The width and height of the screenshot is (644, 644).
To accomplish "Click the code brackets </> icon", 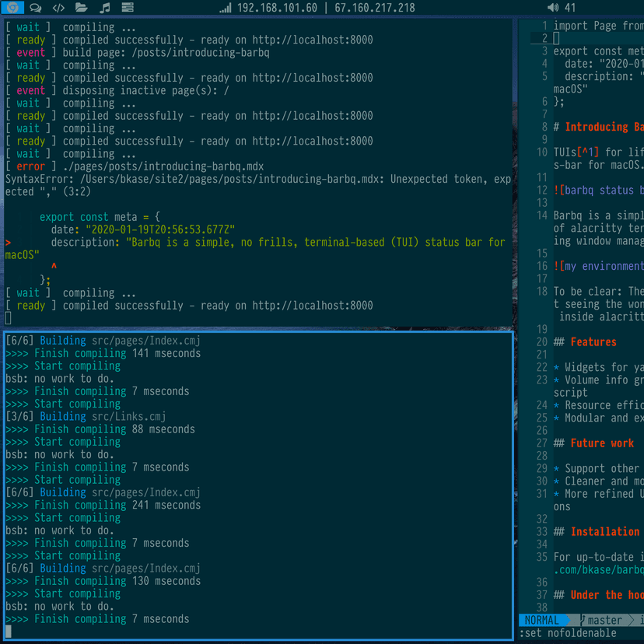I will click(x=58, y=8).
